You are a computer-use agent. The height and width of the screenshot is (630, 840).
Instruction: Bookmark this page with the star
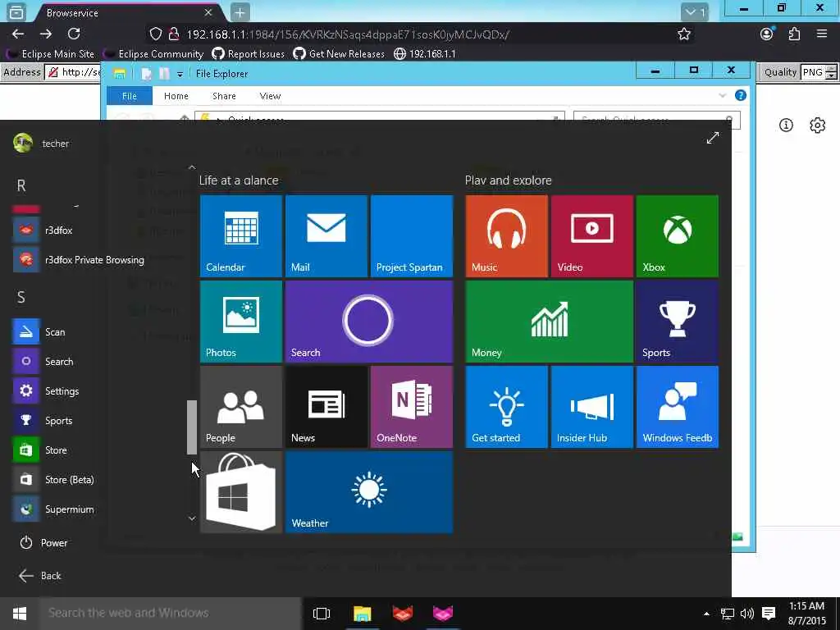[x=684, y=34]
